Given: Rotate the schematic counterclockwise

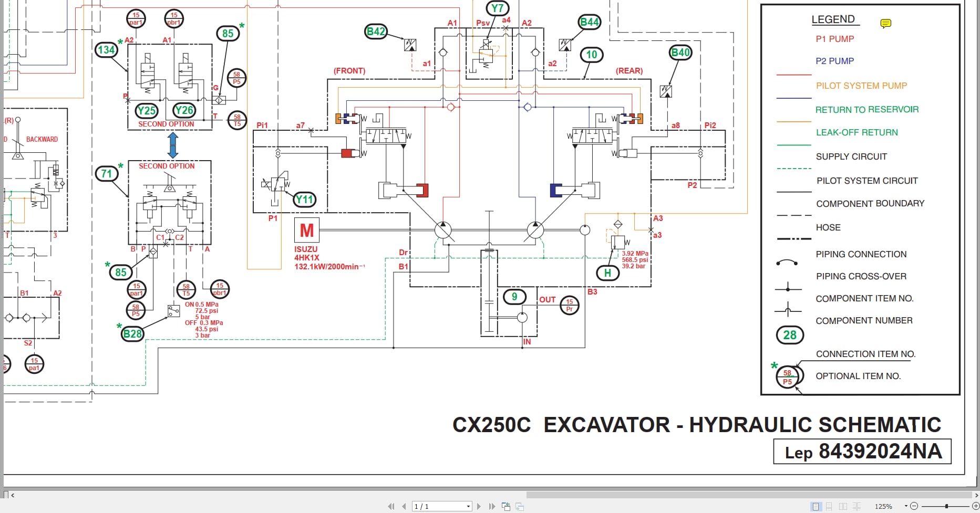Looking at the screenshot, I should point(506,506).
